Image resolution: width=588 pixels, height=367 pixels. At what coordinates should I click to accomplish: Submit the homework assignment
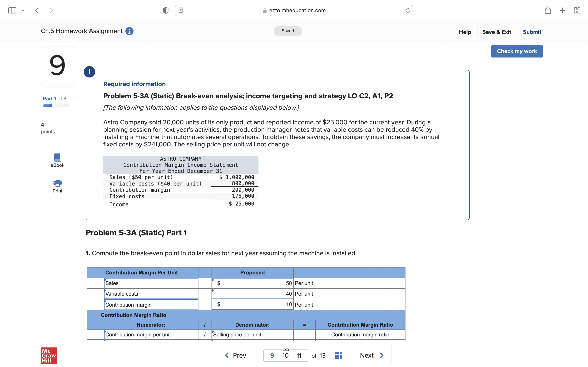532,32
